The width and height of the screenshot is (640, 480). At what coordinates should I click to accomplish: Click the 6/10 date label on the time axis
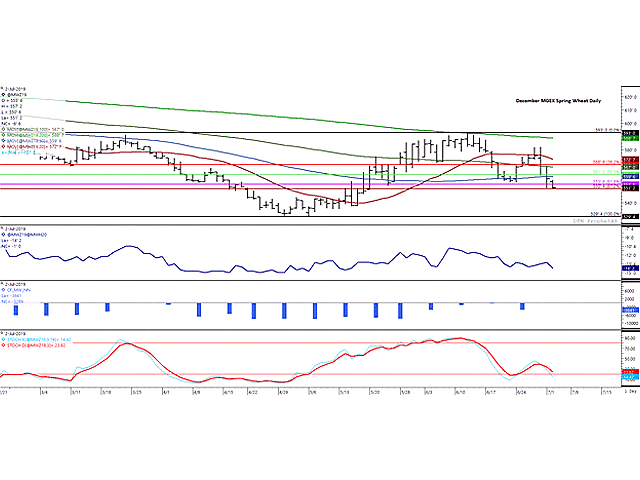(460, 391)
